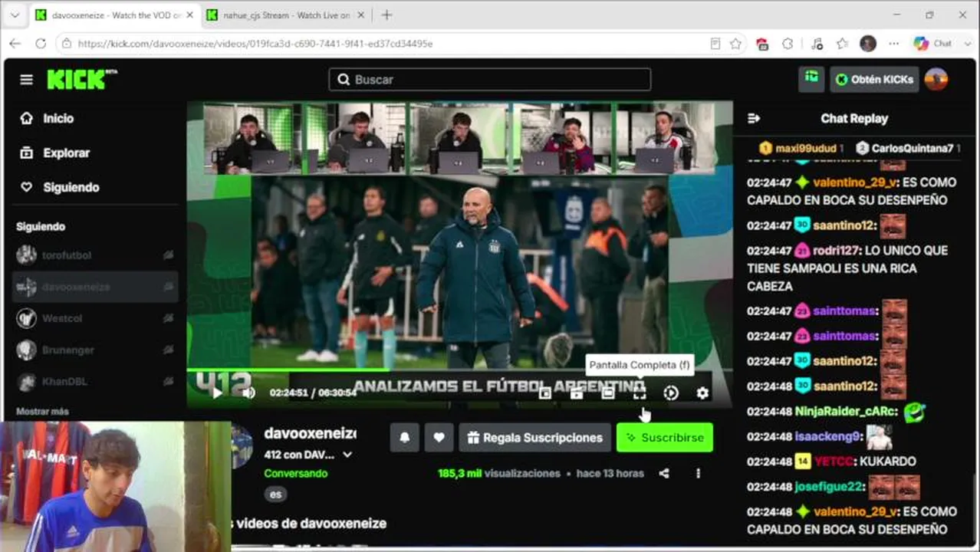This screenshot has height=552, width=980.
Task: Open the browser profile avatar
Action: coord(868,44)
